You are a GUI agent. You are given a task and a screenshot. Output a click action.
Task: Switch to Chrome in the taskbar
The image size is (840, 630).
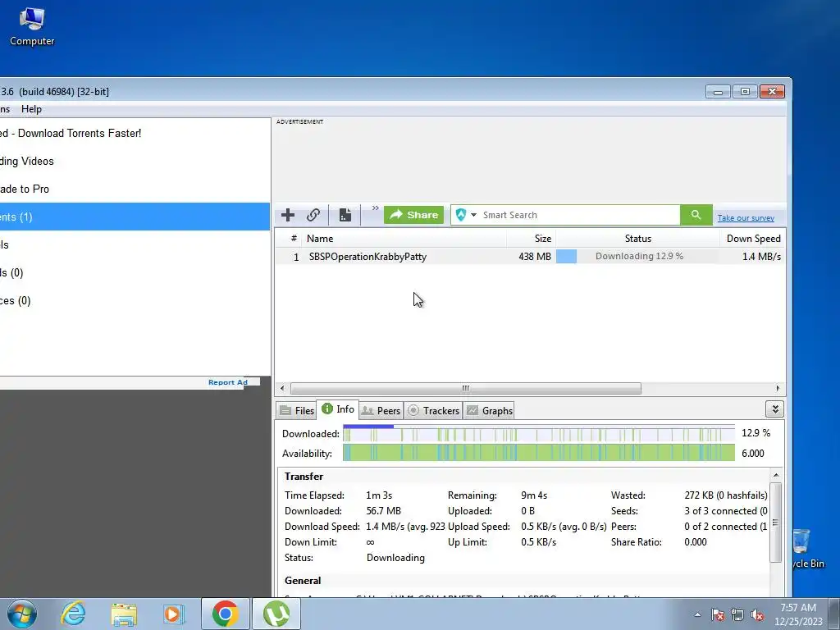point(225,614)
